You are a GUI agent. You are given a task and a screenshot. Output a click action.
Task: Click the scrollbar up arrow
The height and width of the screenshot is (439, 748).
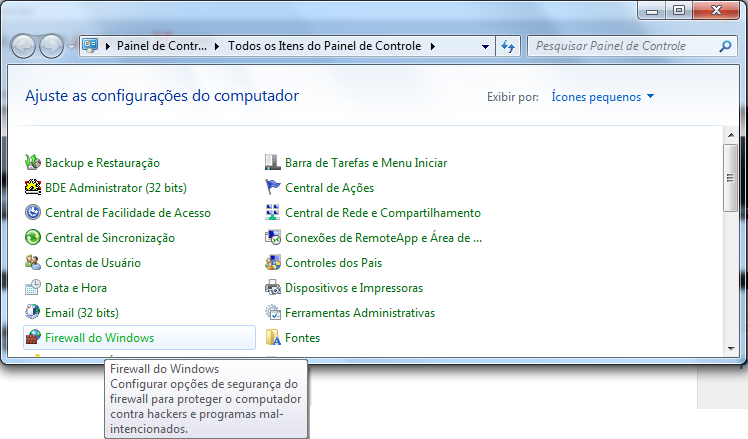click(731, 135)
